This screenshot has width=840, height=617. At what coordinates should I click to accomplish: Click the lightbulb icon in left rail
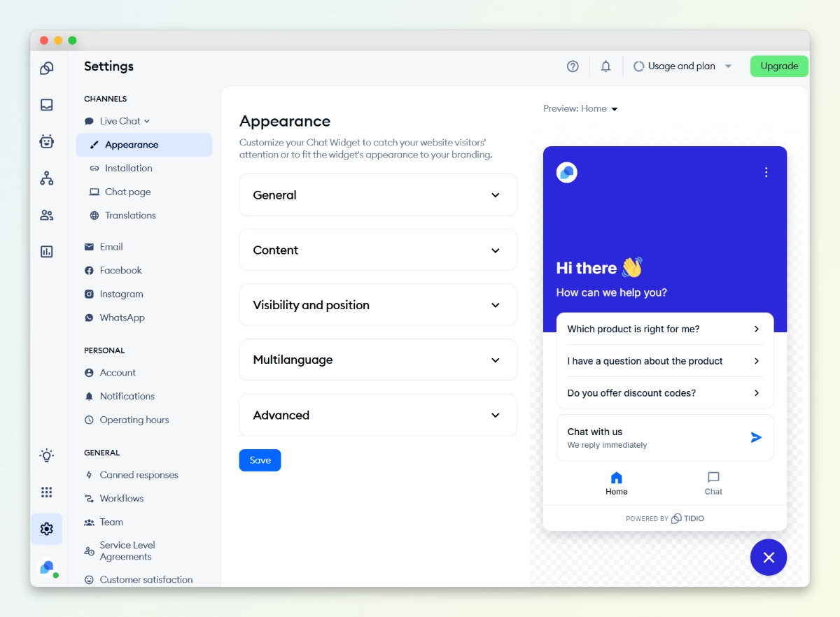47,456
